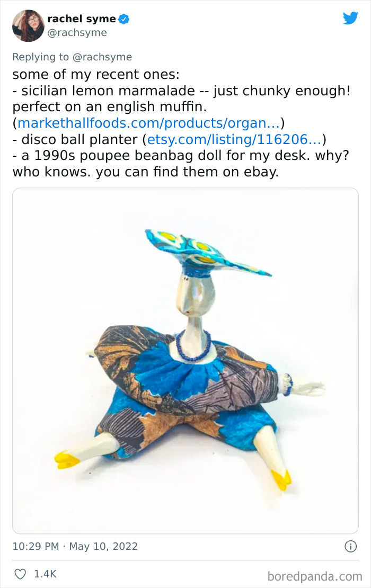The height and width of the screenshot is (588, 371).
Task: Open rachel syme's profile avatar
Action: pyautogui.click(x=28, y=25)
